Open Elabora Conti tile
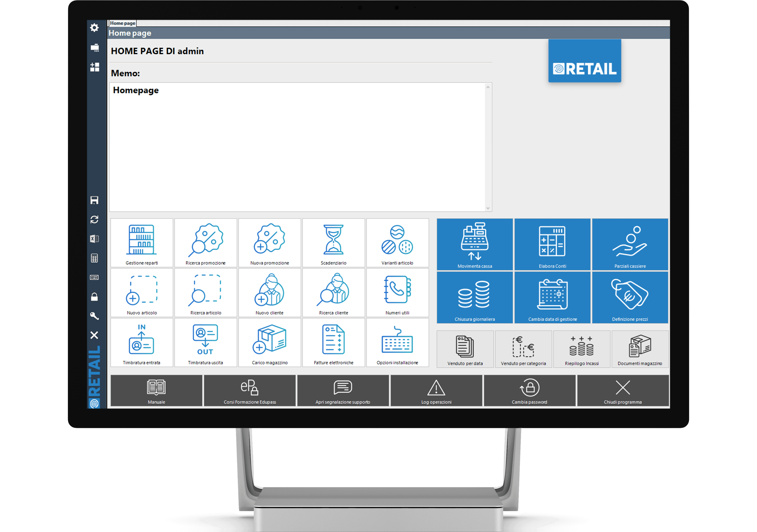757x532 pixels. point(552,244)
